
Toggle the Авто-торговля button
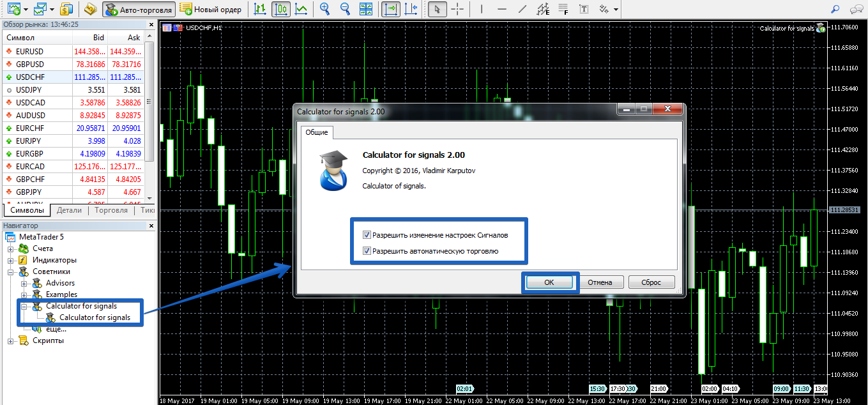point(139,9)
